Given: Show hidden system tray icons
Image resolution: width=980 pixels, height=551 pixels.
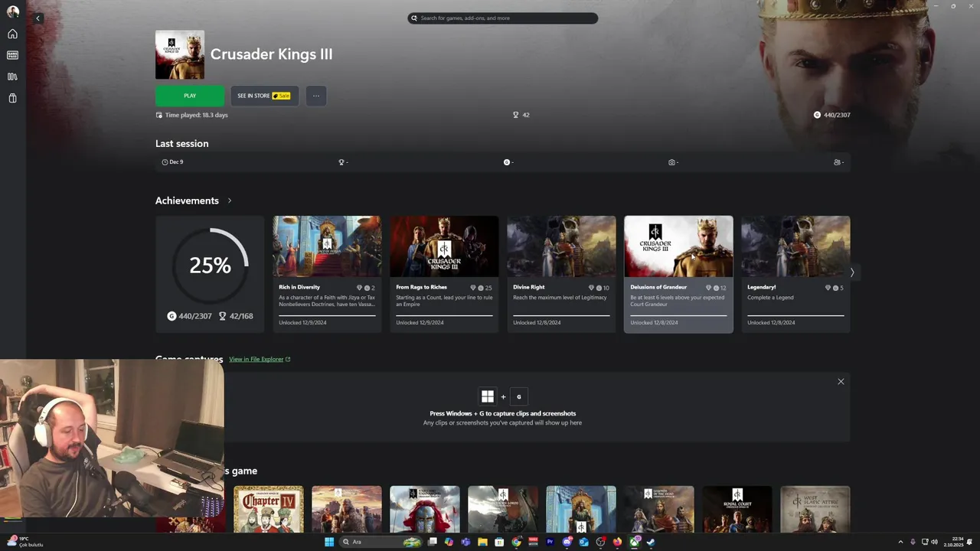Looking at the screenshot, I should 900,542.
